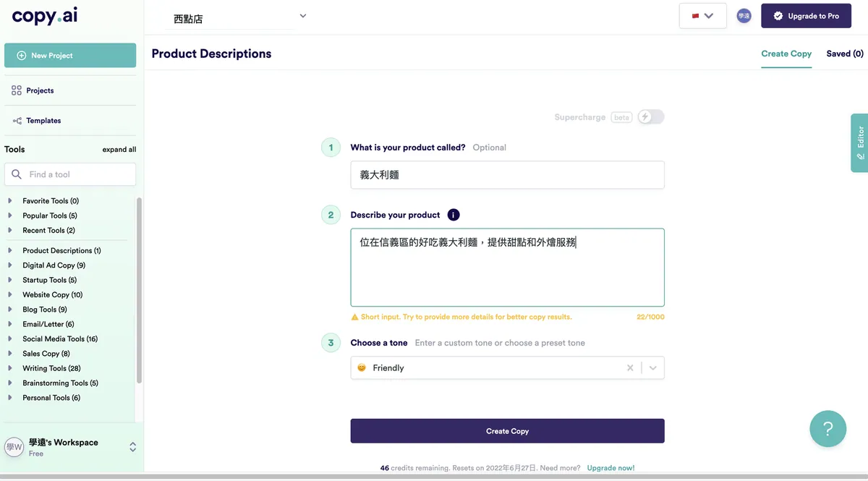868x481 pixels.
Task: Expand Favorite Tools (0)
Action: [x=51, y=201]
